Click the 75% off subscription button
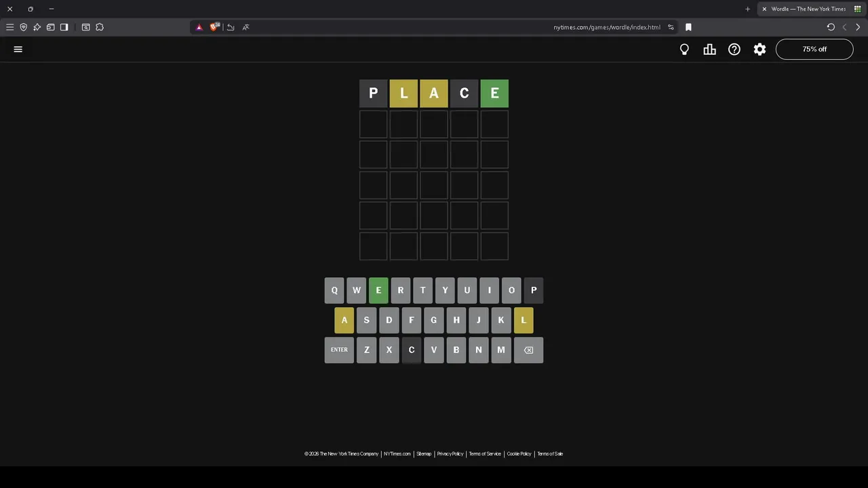Screen dimensions: 868x488 coord(814,49)
